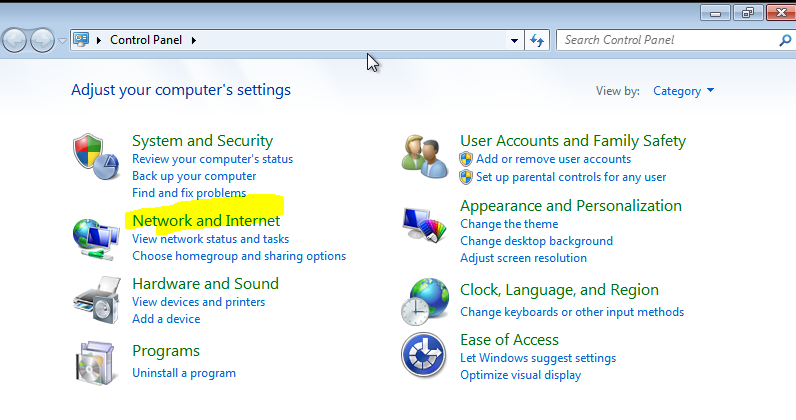Open View network status and tasks

coord(210,239)
